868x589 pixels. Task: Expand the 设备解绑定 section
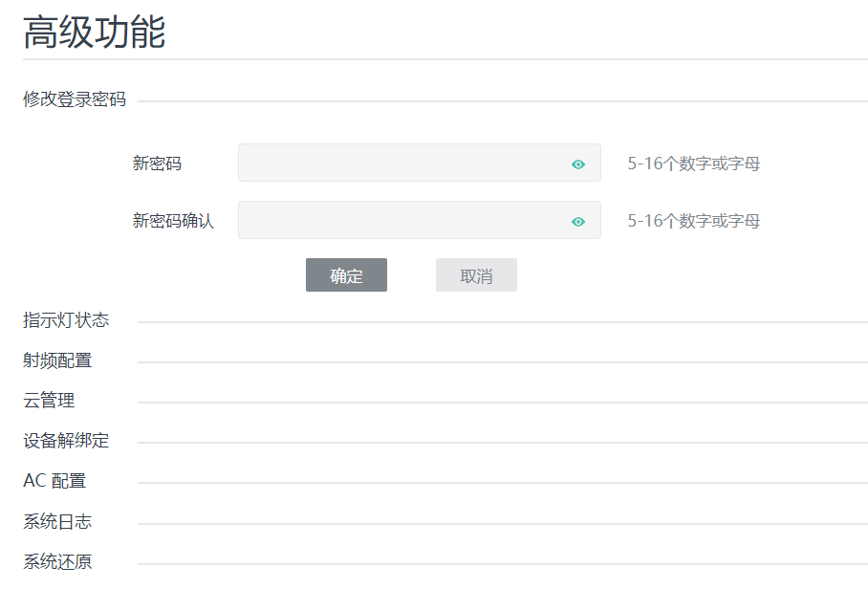(66, 441)
